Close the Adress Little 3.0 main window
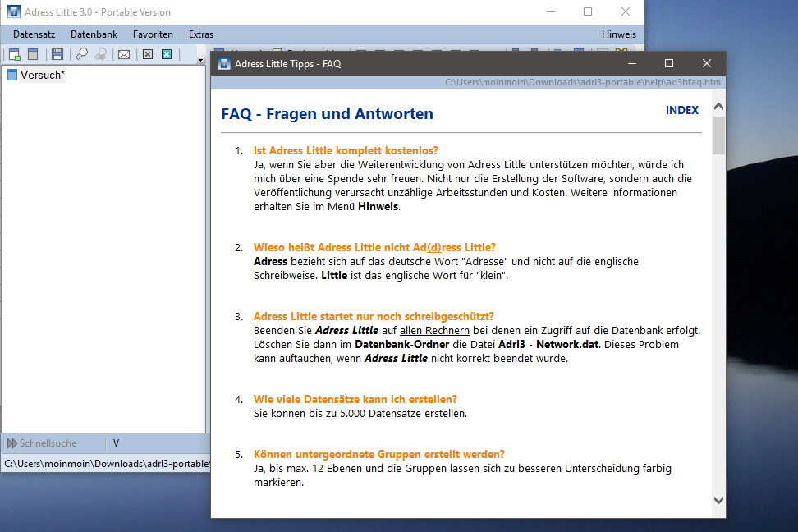Screen dimensions: 798x532 (626, 11)
